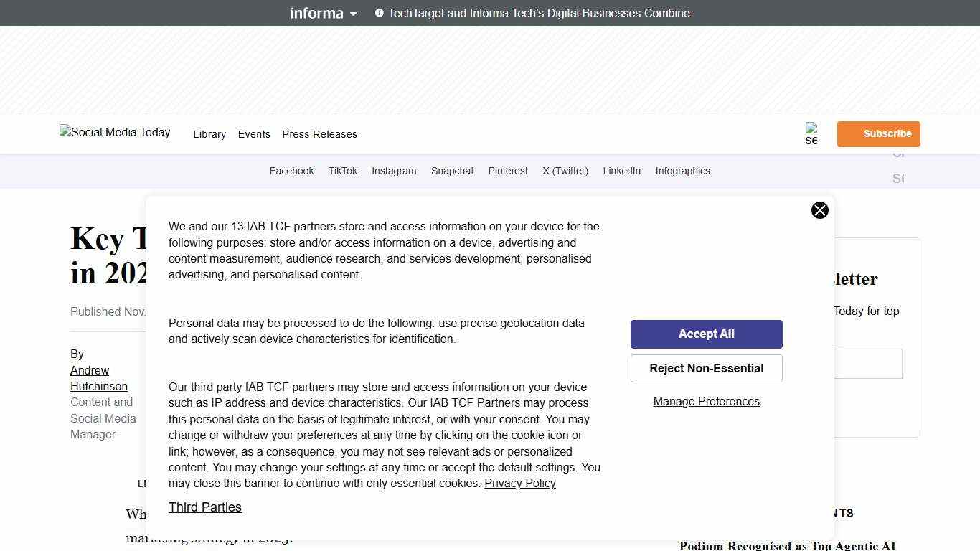
Task: Open the Privacy Policy link
Action: point(519,484)
